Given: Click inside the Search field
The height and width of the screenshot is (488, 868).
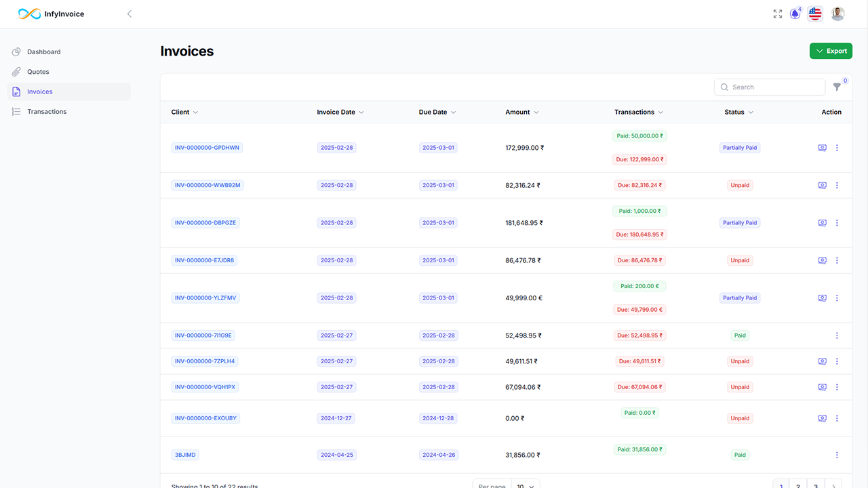Looking at the screenshot, I should pos(770,87).
